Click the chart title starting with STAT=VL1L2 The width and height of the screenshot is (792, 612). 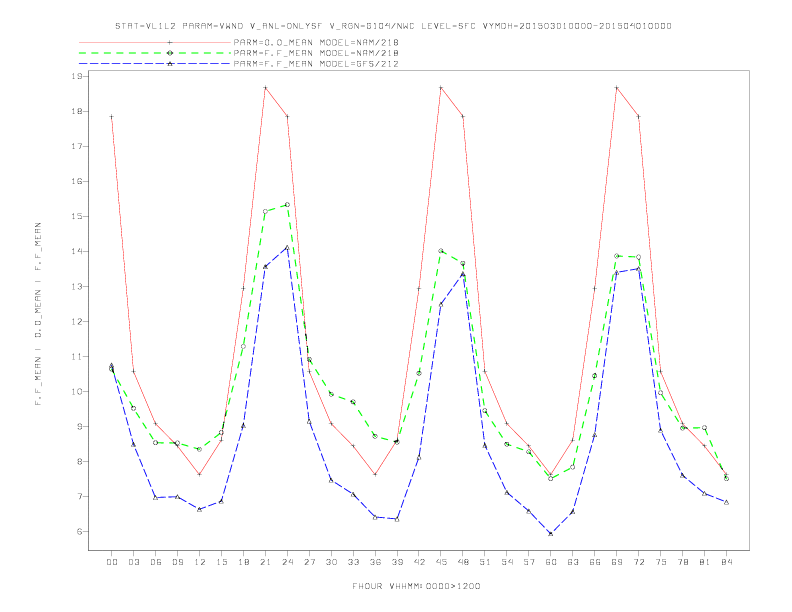[393, 26]
